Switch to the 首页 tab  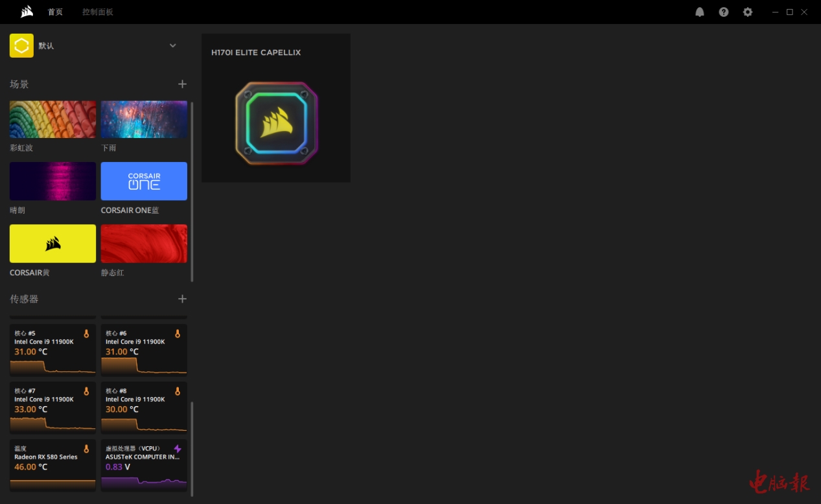[x=55, y=12]
